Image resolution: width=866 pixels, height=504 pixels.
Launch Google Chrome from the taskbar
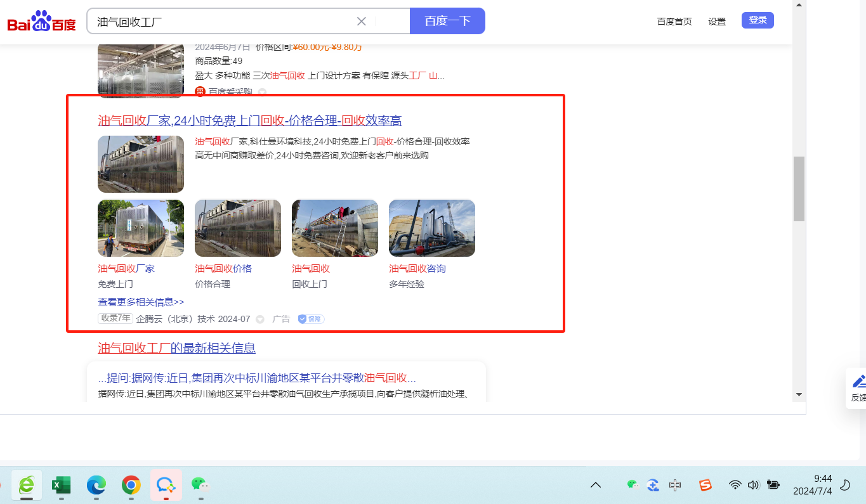(131, 485)
